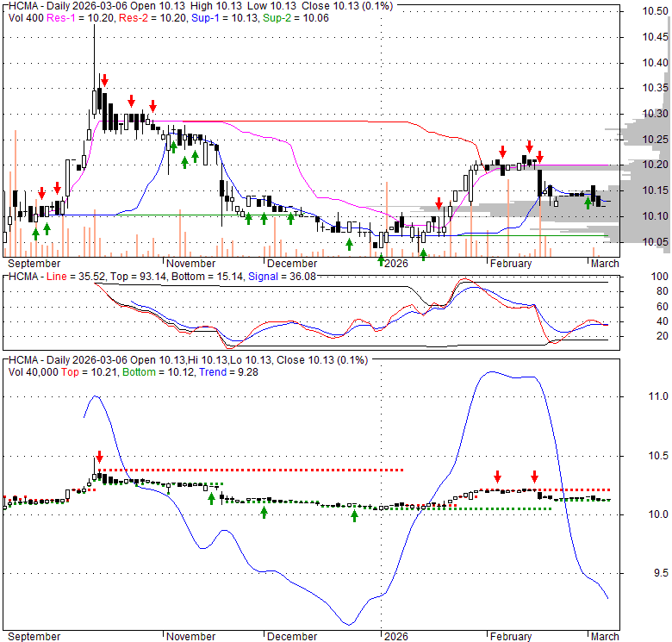Screen dimensions: 672x642
Task: Click the green arrow below the 2026 label candle
Action: [381, 259]
